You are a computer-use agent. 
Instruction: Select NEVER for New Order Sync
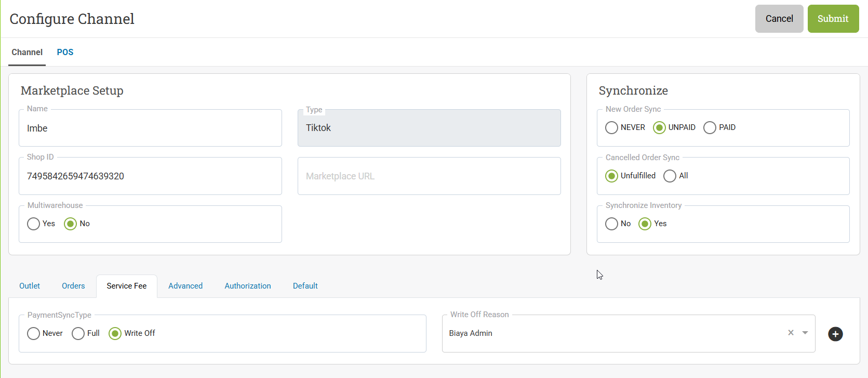[612, 127]
